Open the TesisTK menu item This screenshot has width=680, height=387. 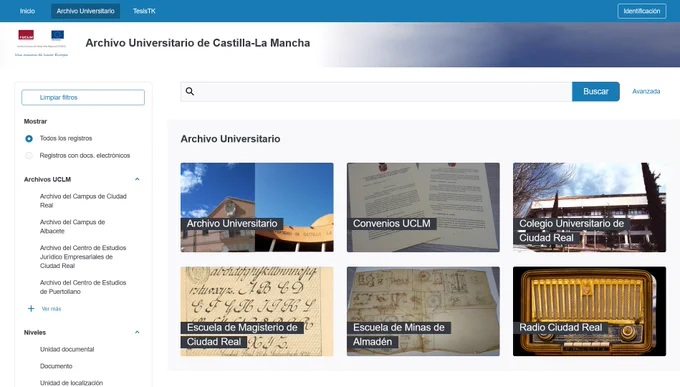(x=144, y=11)
